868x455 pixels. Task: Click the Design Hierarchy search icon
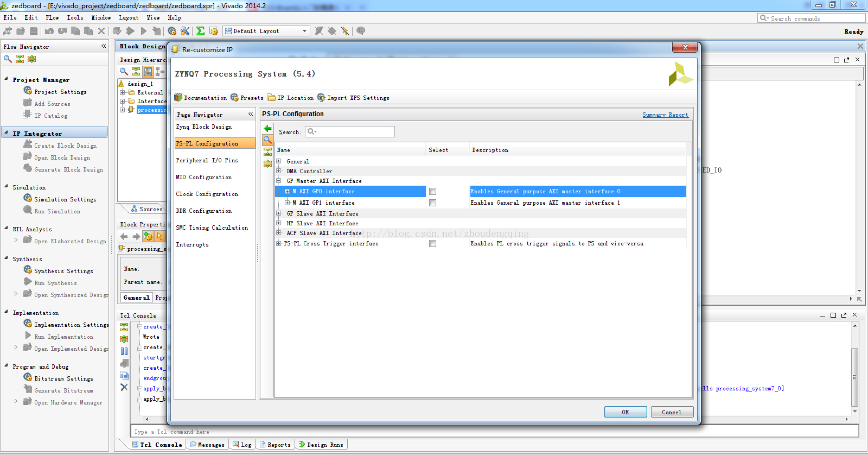coord(124,71)
